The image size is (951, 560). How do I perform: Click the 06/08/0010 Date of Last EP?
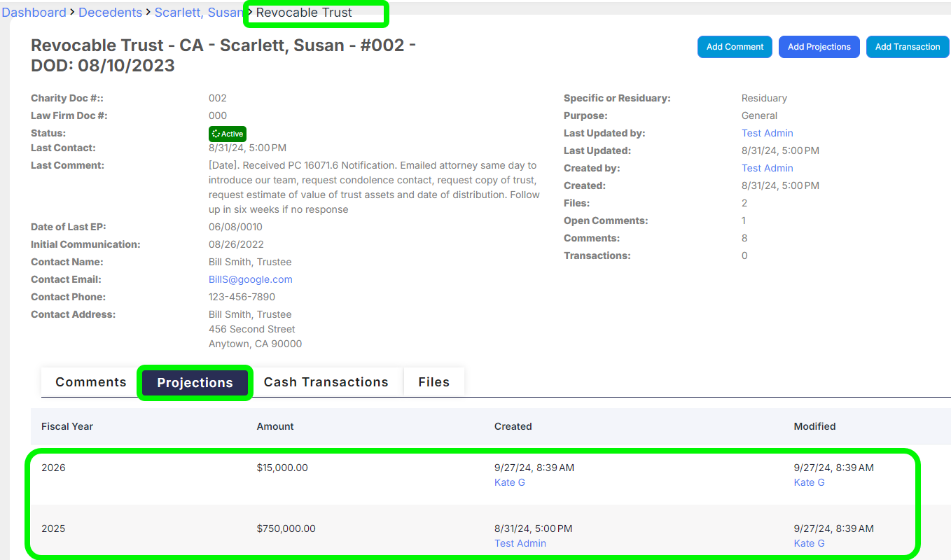coord(235,227)
